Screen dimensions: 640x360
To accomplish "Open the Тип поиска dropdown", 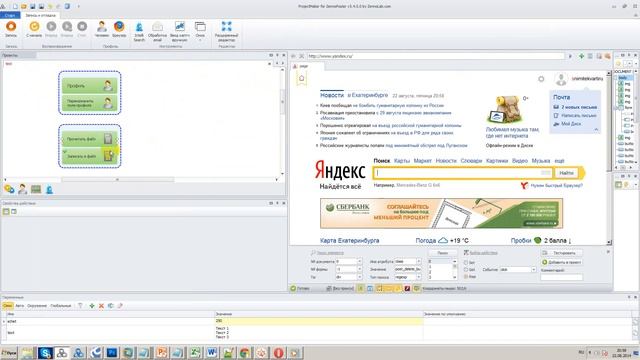I will click(418, 277).
